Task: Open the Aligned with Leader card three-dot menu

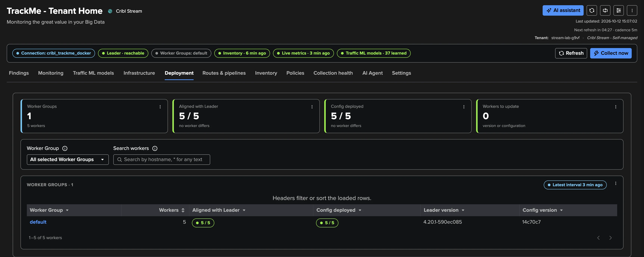Action: tap(312, 107)
